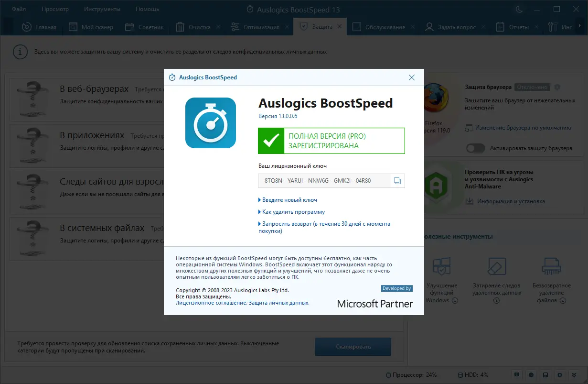Click the info circle icon below tabs
This screenshot has width=588, height=384.
point(20,52)
